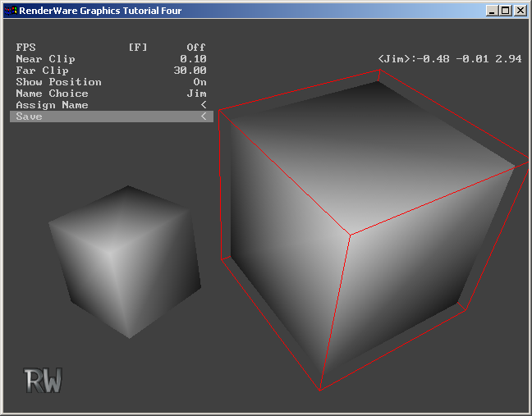Click the [F] shortcut label
Viewport: 532px width, 416px height.
pyautogui.click(x=138, y=47)
